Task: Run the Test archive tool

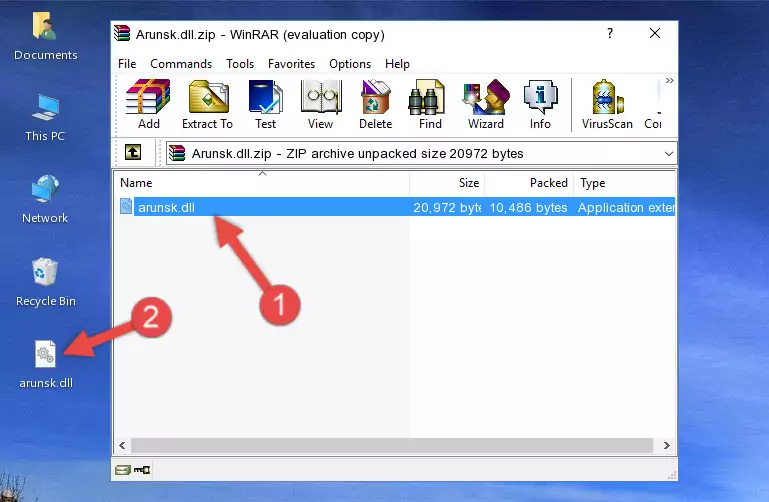Action: pos(265,104)
